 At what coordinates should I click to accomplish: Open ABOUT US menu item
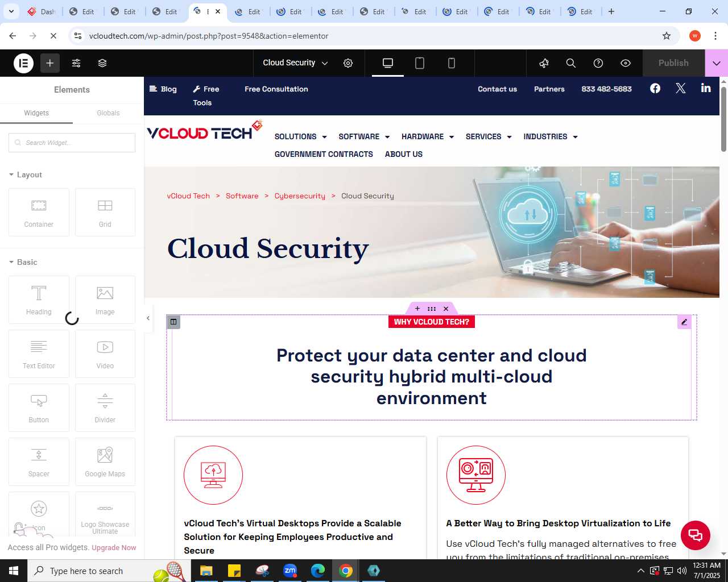coord(404,154)
